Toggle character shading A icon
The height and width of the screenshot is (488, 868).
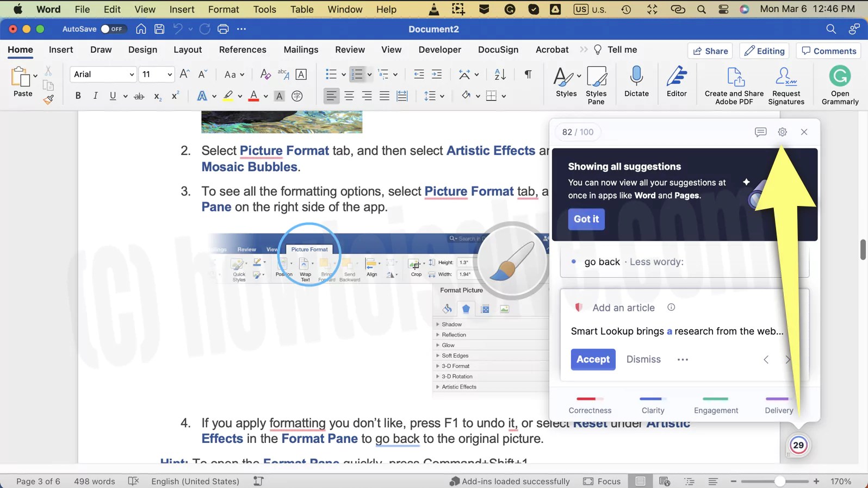[280, 96]
